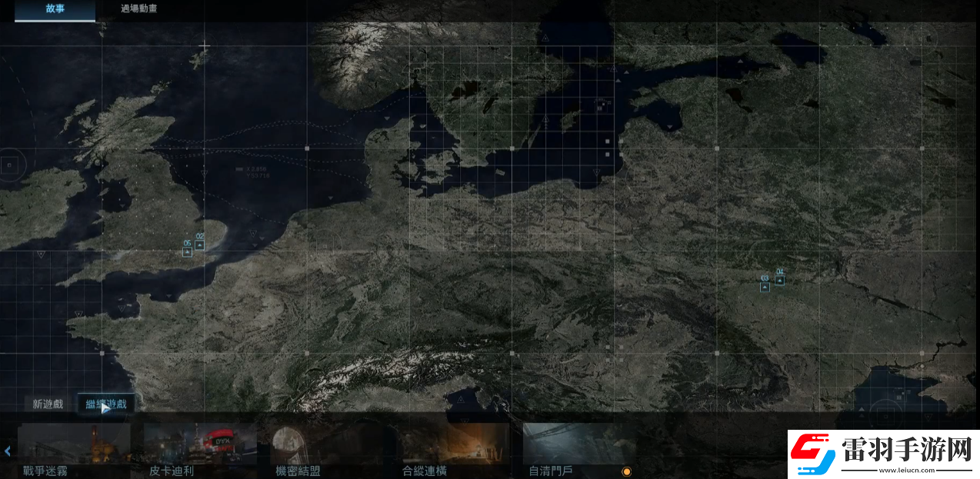Screen dimensions: 980x479
Task: Click the crosshair marker north of Scotland
Action: click(x=203, y=47)
